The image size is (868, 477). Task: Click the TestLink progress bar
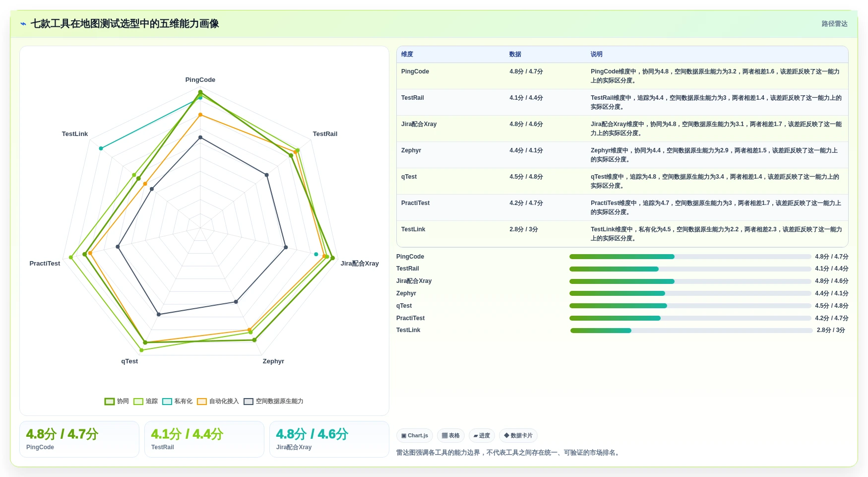pos(691,331)
